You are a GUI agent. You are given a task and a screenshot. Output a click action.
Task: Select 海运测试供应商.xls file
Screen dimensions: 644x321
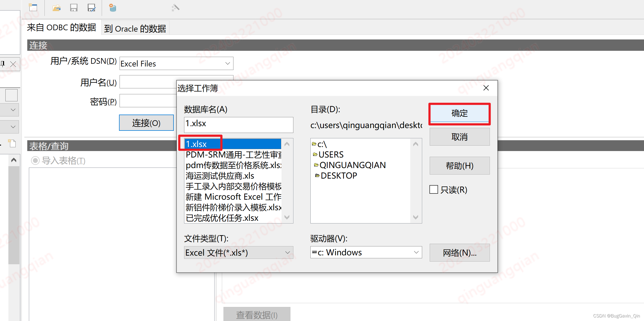(233, 176)
